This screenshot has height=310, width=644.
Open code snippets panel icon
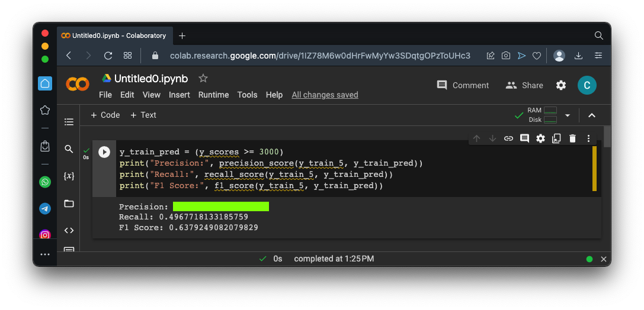69,231
